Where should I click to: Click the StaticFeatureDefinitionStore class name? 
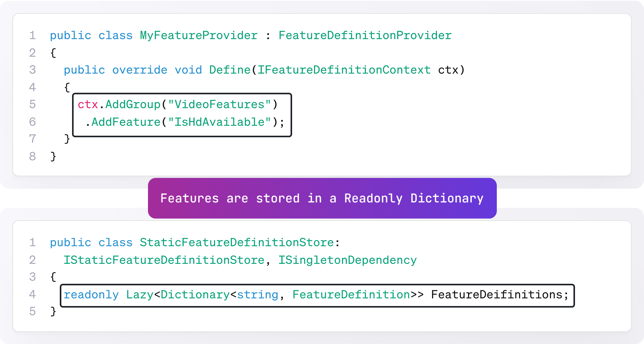237,243
